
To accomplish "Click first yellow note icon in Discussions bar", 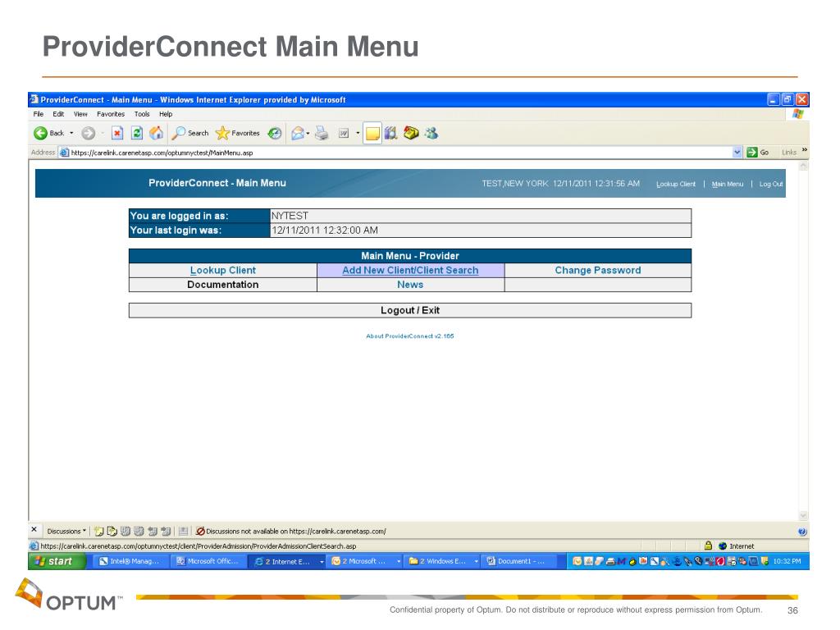I will (98, 532).
